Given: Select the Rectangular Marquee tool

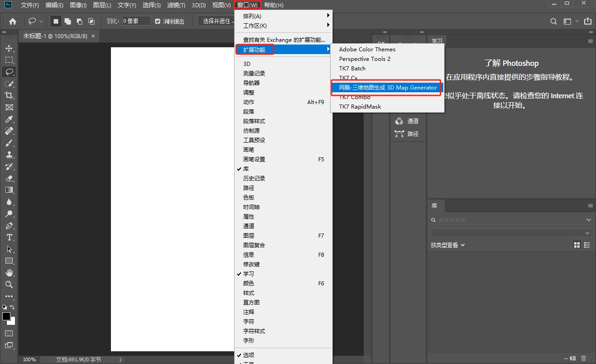Looking at the screenshot, I should point(9,60).
